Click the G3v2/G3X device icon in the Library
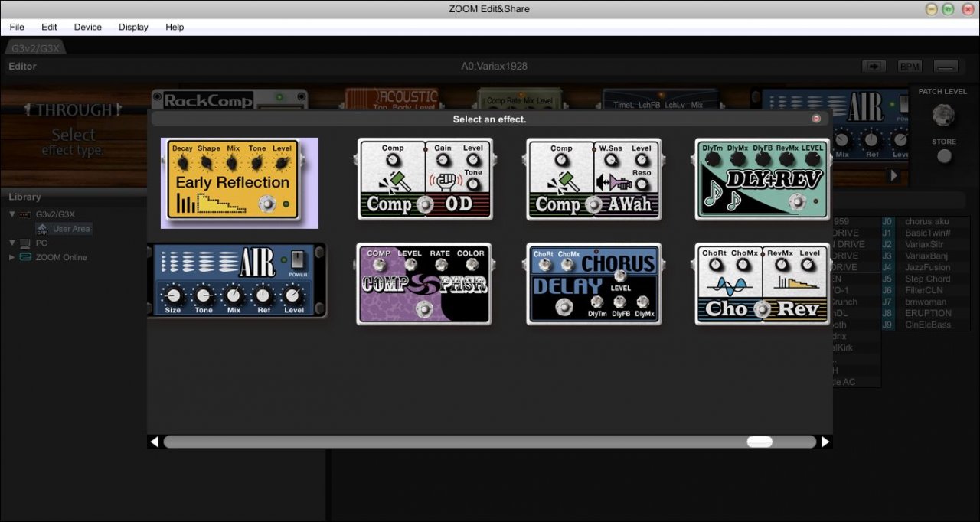This screenshot has height=522, width=980. pos(25,214)
